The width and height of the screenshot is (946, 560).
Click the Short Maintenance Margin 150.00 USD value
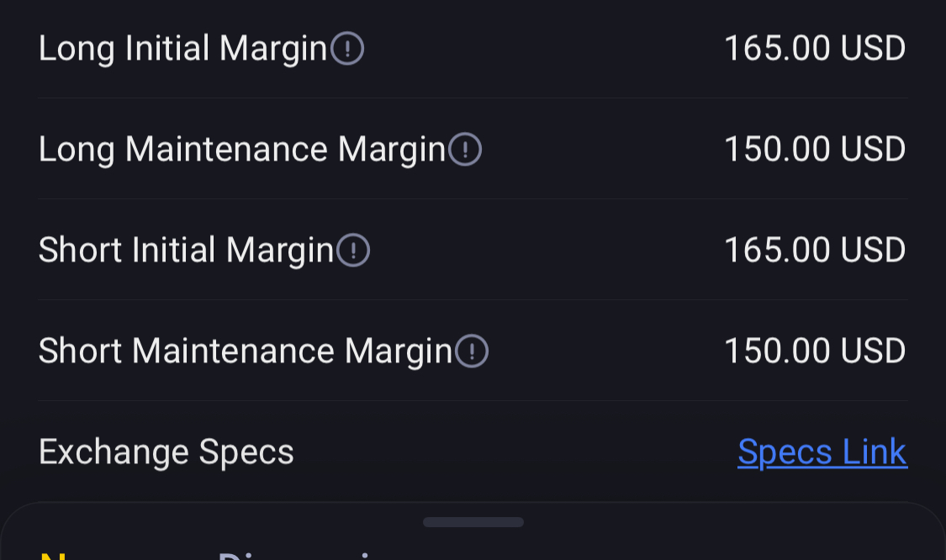pyautogui.click(x=814, y=351)
